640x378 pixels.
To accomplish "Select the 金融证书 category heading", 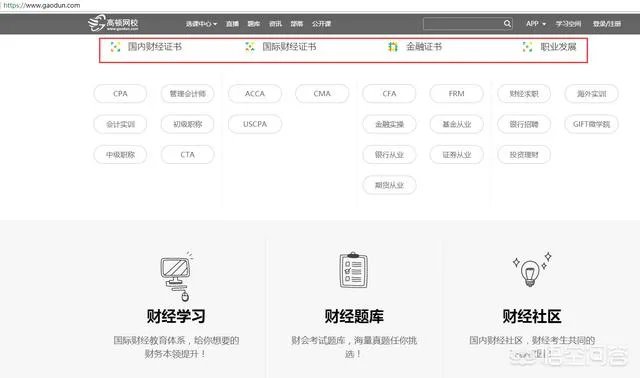I will (x=424, y=47).
